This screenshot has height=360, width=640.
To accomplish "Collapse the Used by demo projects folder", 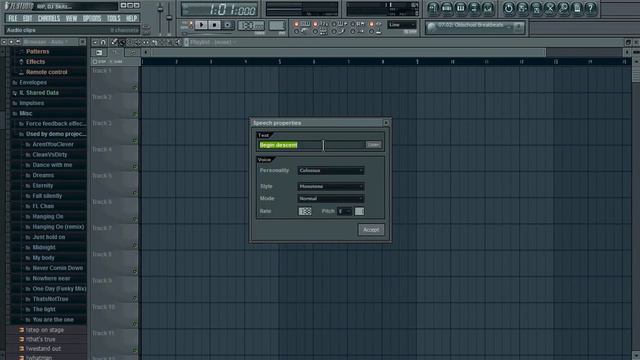I will [56, 134].
